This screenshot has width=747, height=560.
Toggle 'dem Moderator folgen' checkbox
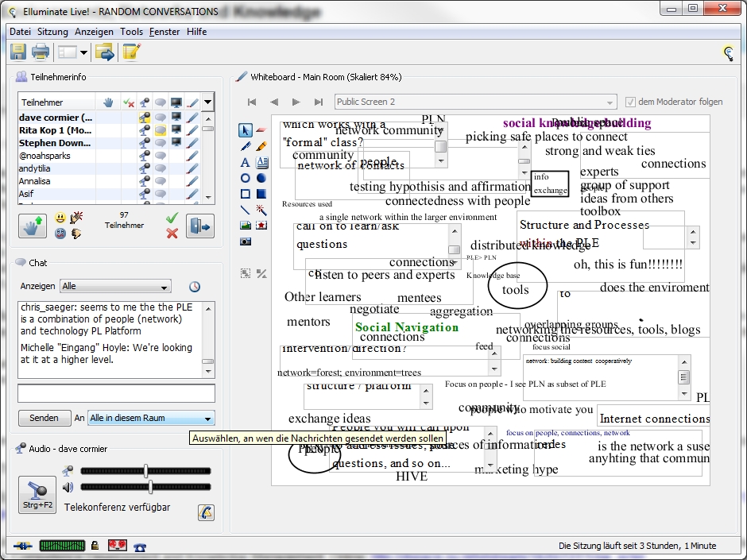pos(630,102)
